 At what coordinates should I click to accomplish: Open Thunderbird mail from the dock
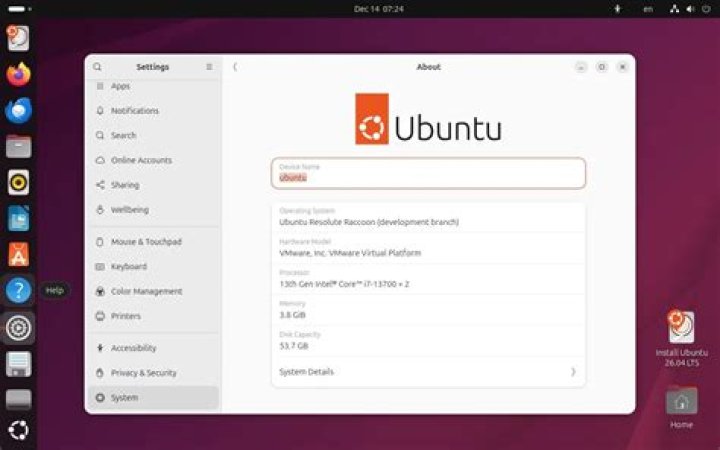[18, 111]
